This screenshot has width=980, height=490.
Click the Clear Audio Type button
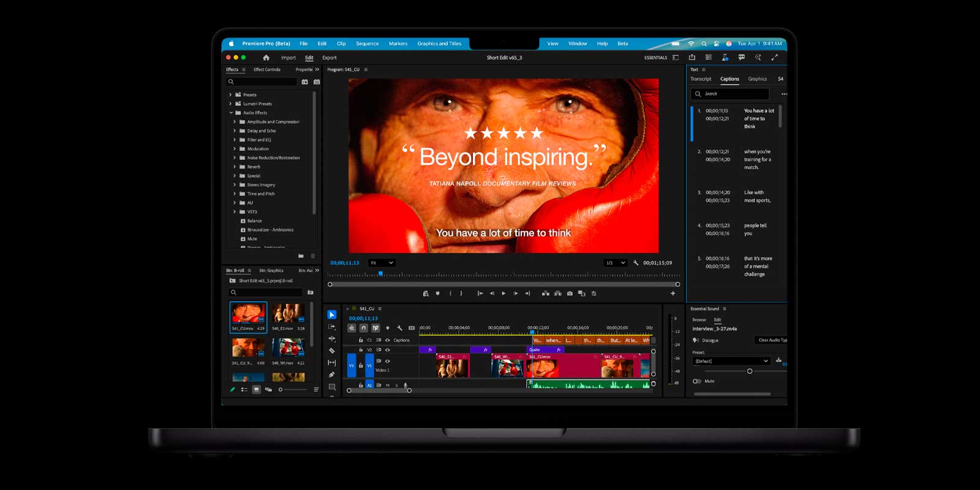point(772,340)
